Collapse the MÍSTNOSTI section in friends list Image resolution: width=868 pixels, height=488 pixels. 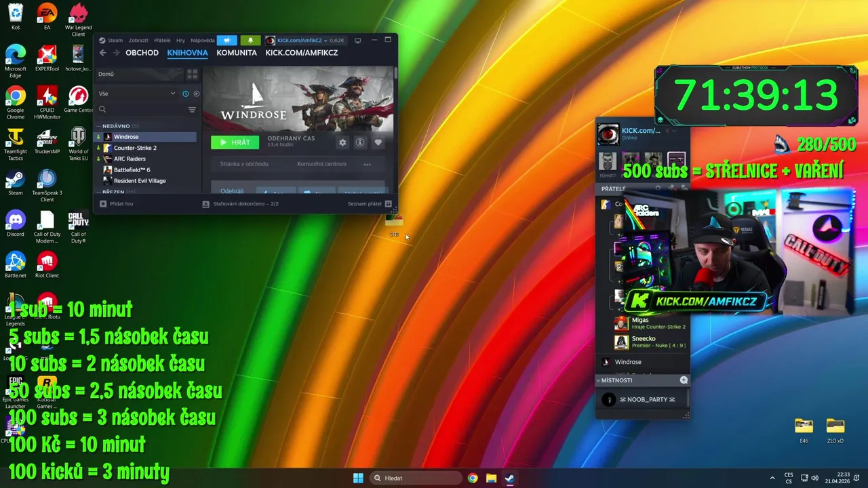(x=599, y=380)
